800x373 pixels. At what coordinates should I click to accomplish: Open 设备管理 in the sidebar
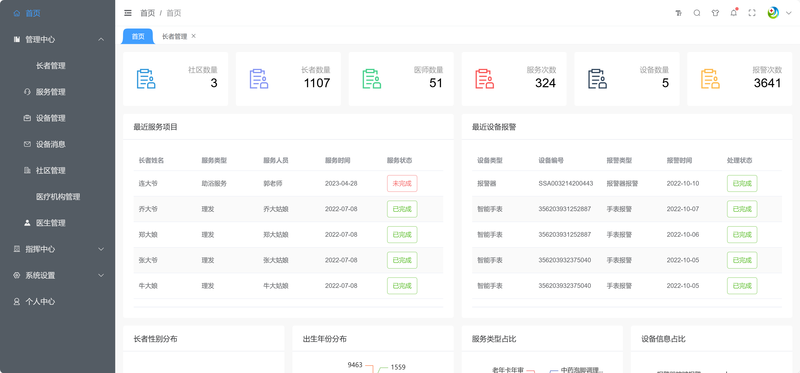pos(51,118)
